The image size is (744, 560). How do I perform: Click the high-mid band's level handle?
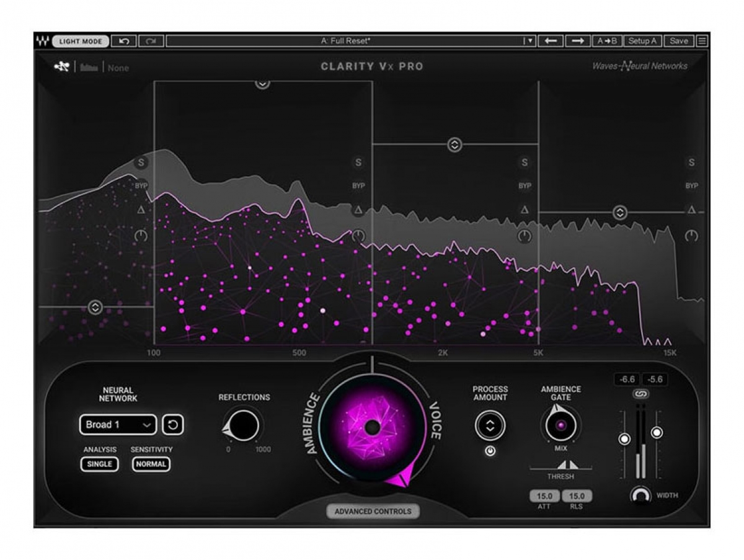pyautogui.click(x=454, y=145)
